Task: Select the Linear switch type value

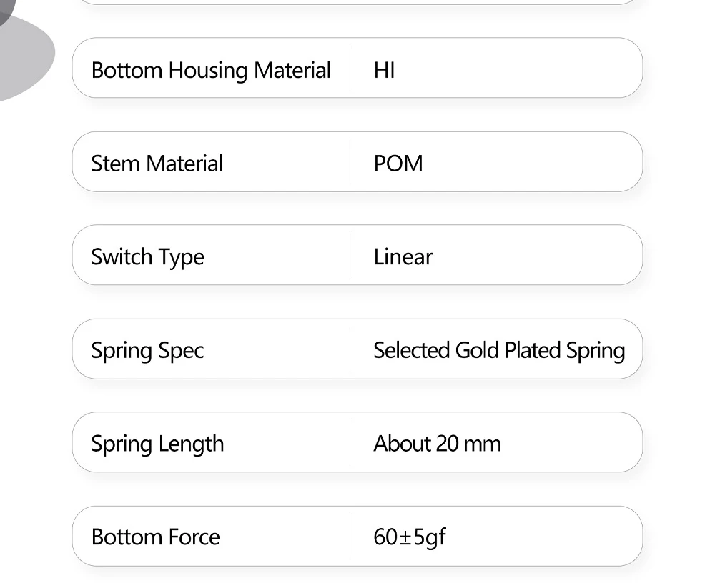Action: point(403,257)
